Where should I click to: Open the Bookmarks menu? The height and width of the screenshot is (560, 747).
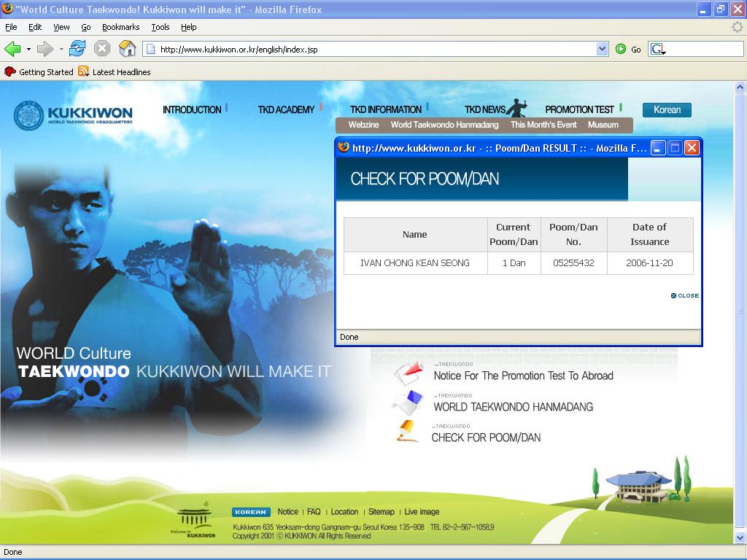tap(121, 27)
